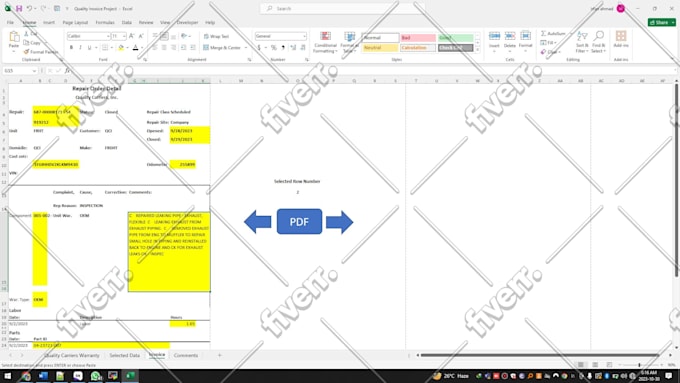Open Find & Select tool

point(599,42)
